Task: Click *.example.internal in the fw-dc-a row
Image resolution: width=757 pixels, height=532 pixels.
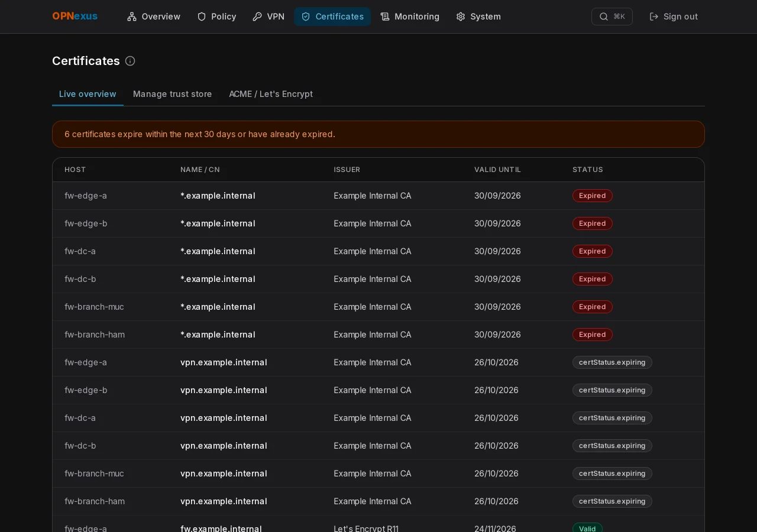Action: [218, 251]
